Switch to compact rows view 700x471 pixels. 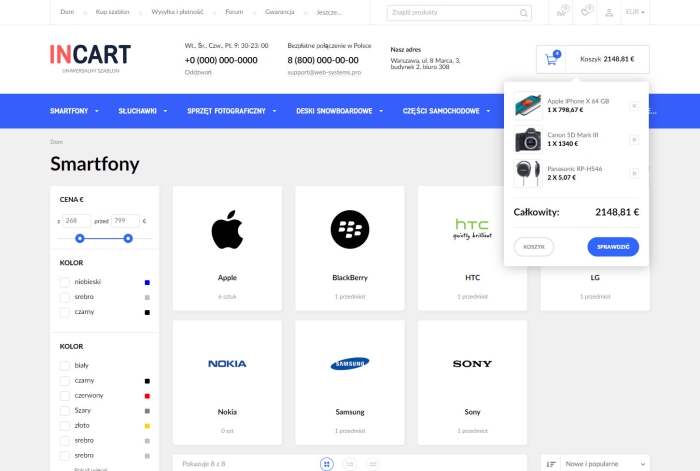(x=373, y=464)
